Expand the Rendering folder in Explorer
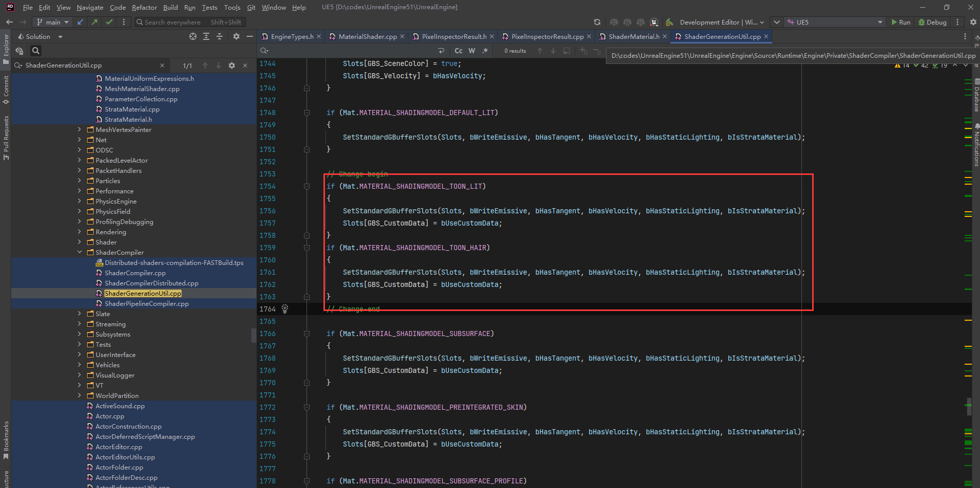This screenshot has height=488, width=980. point(79,232)
